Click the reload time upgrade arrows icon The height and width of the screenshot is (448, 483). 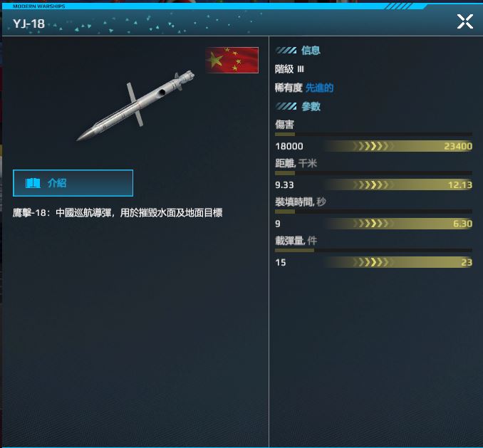coord(373,224)
